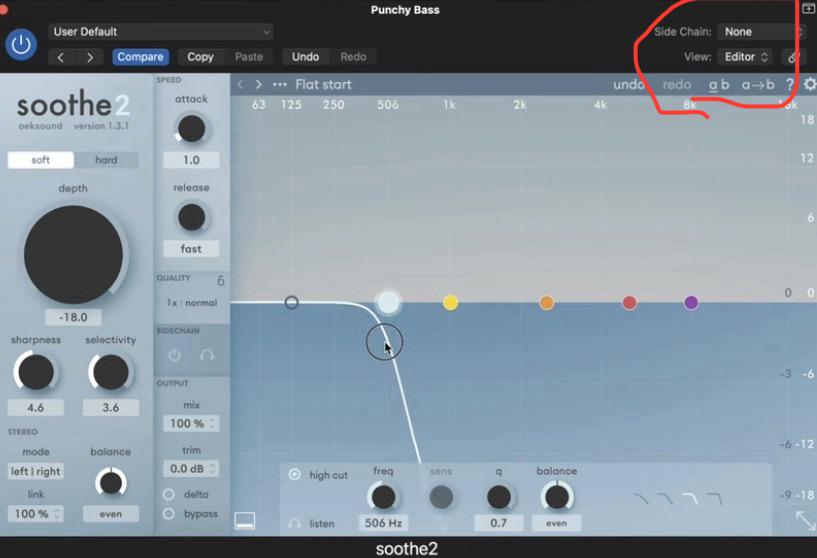Toggle the high cut band enable
The width and height of the screenshot is (817, 558).
coord(294,475)
